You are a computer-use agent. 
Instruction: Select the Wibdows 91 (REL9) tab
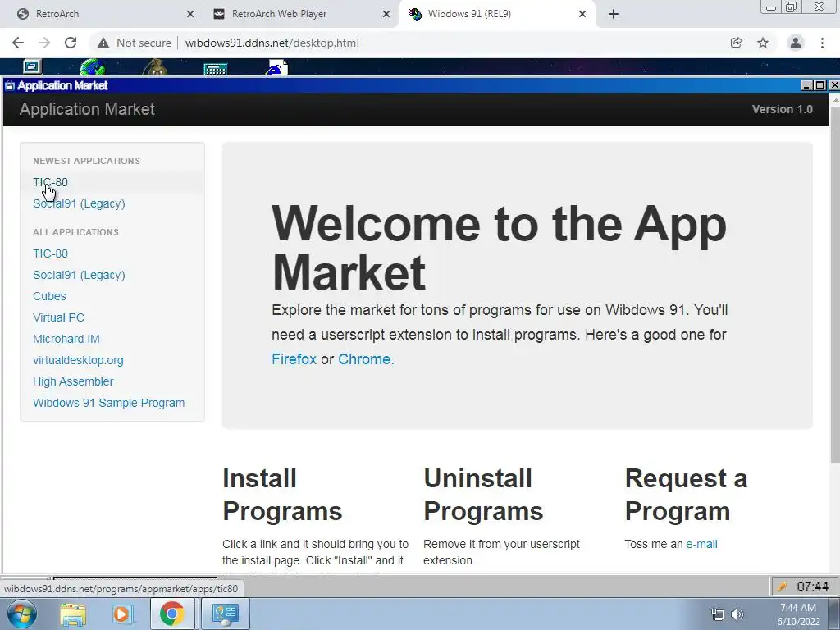tap(497, 14)
